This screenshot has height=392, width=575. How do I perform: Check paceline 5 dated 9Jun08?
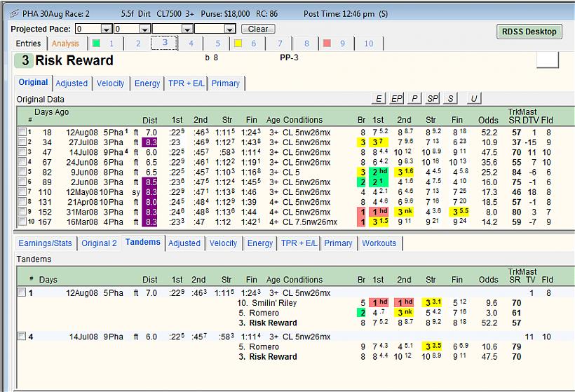(x=22, y=171)
